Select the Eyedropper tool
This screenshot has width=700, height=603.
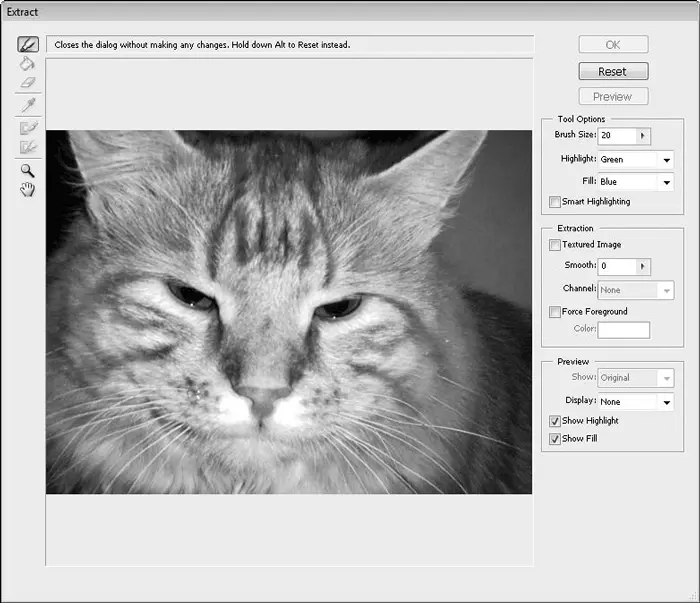click(28, 105)
